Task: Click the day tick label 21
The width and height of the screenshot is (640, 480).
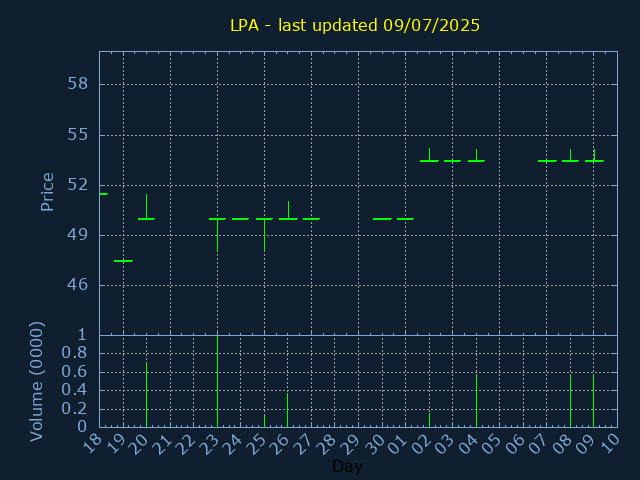Action: [163, 444]
